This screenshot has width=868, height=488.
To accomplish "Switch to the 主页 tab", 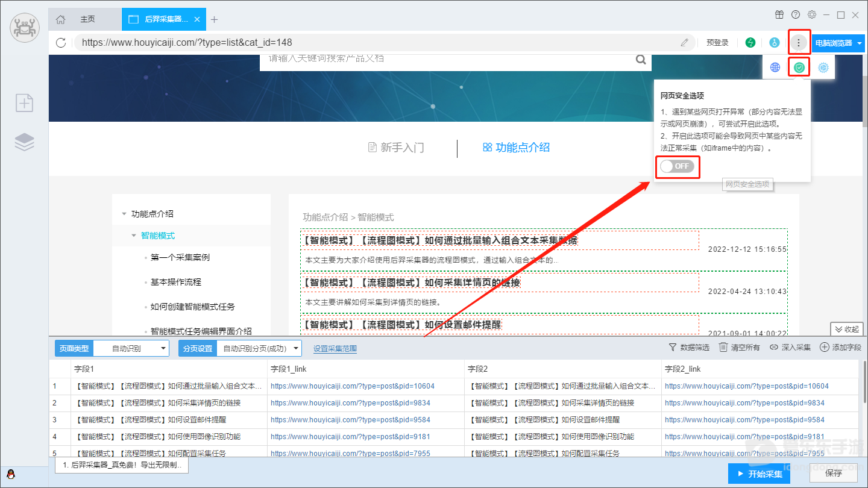I will click(x=88, y=19).
